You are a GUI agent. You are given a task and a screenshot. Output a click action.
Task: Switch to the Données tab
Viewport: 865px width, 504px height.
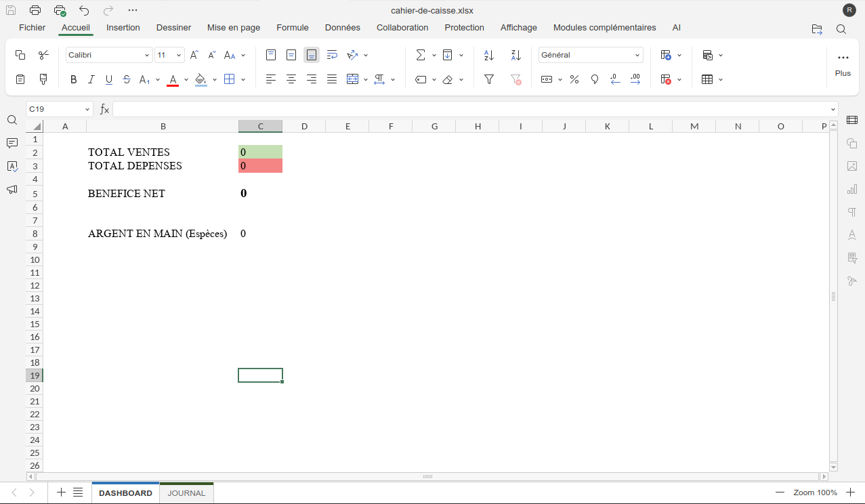pyautogui.click(x=343, y=28)
